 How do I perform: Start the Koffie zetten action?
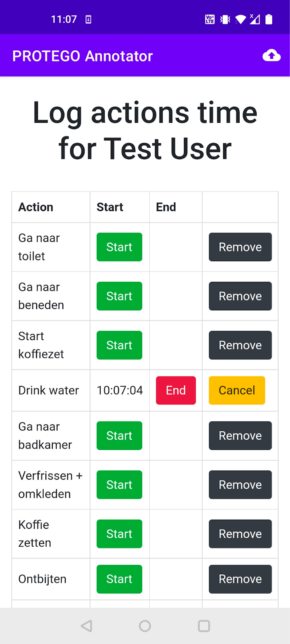[x=119, y=534]
